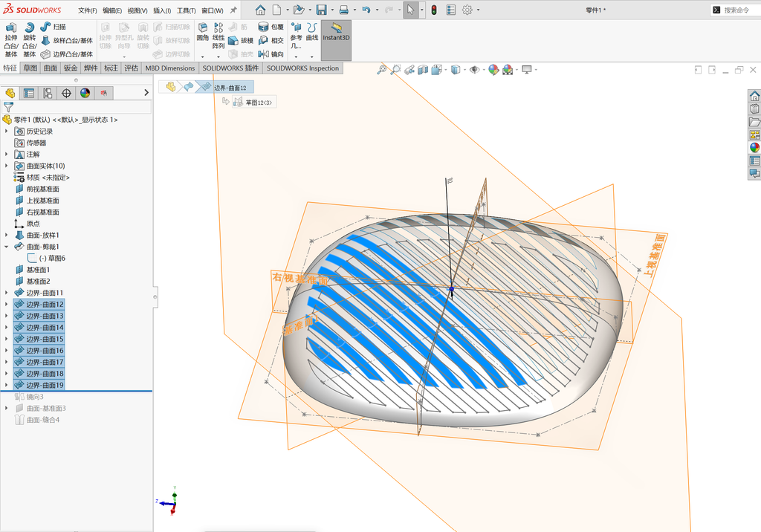Click the Wrap (包覆) tool
This screenshot has height=532, width=761.
[271, 27]
